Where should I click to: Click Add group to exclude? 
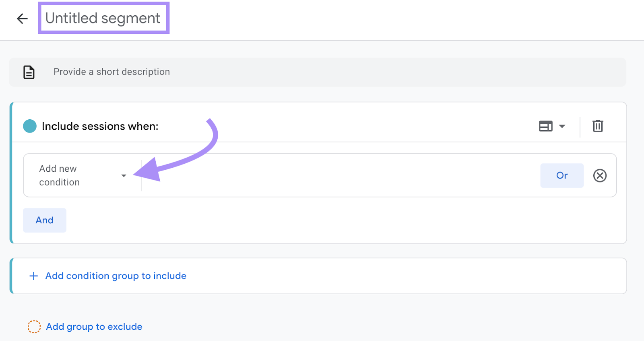(x=93, y=326)
